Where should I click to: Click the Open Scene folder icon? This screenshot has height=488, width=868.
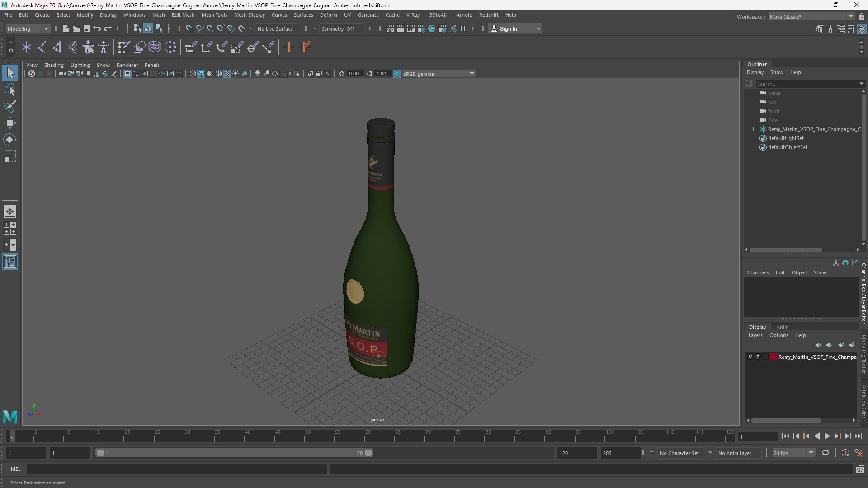tap(76, 28)
